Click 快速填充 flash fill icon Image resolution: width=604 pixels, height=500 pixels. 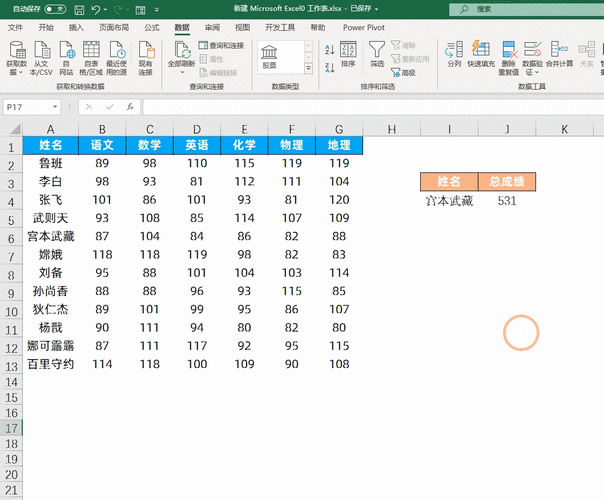click(x=481, y=55)
